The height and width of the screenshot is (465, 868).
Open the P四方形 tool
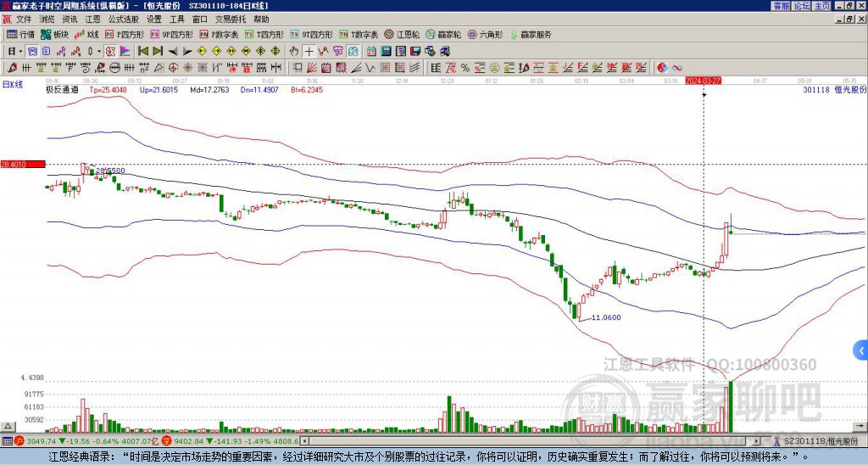(124, 35)
